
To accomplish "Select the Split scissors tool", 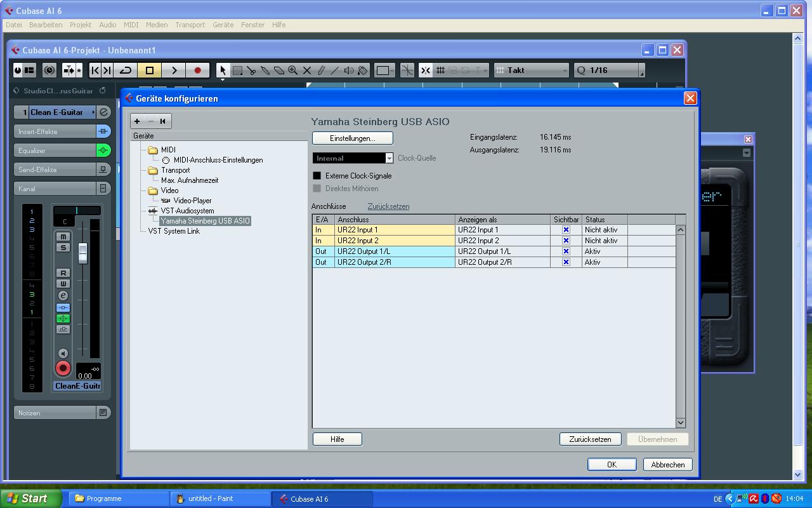I will point(251,70).
